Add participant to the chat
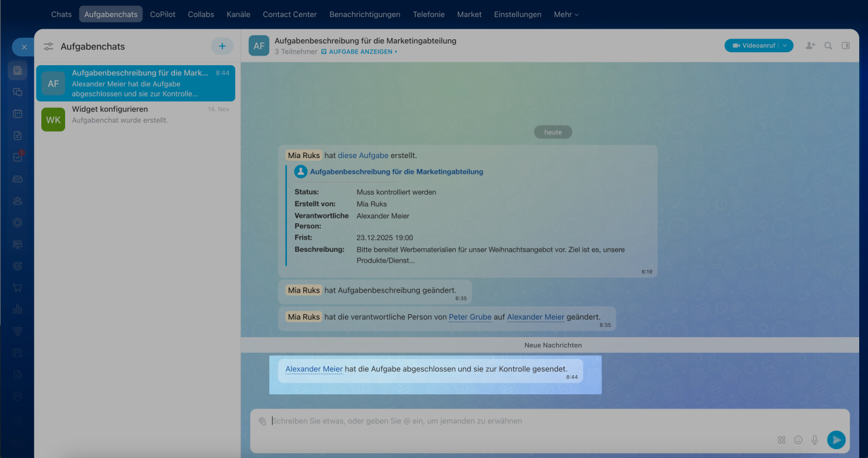The image size is (868, 458). [x=810, y=45]
